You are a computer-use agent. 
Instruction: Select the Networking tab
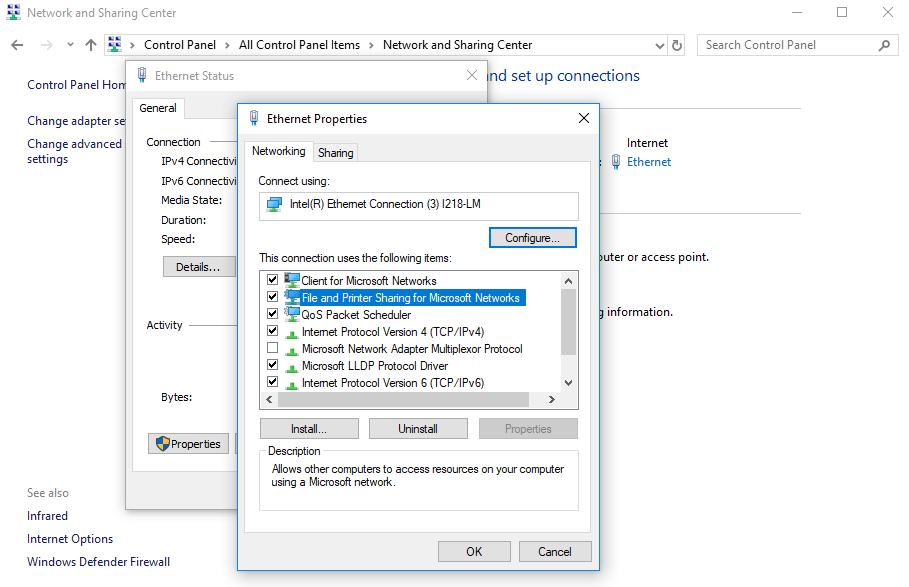(x=278, y=151)
